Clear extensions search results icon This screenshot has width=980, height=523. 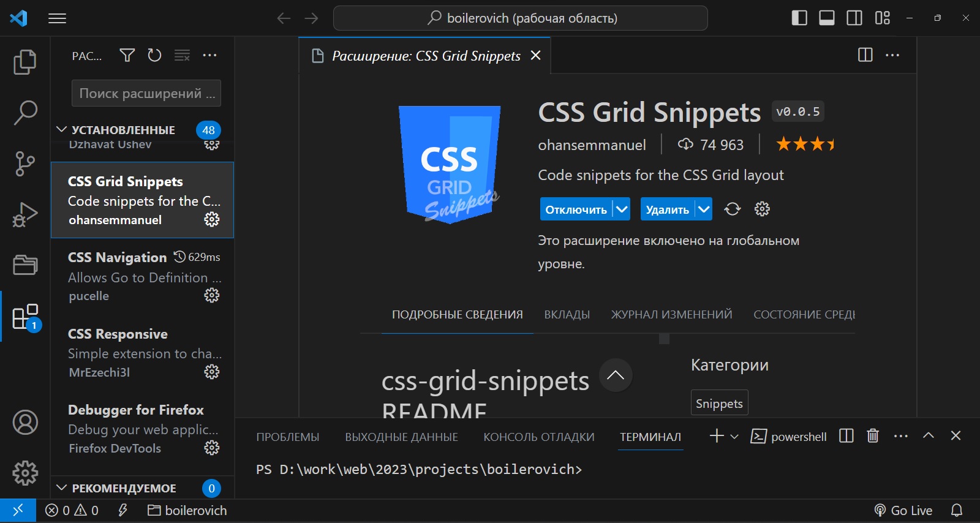182,56
